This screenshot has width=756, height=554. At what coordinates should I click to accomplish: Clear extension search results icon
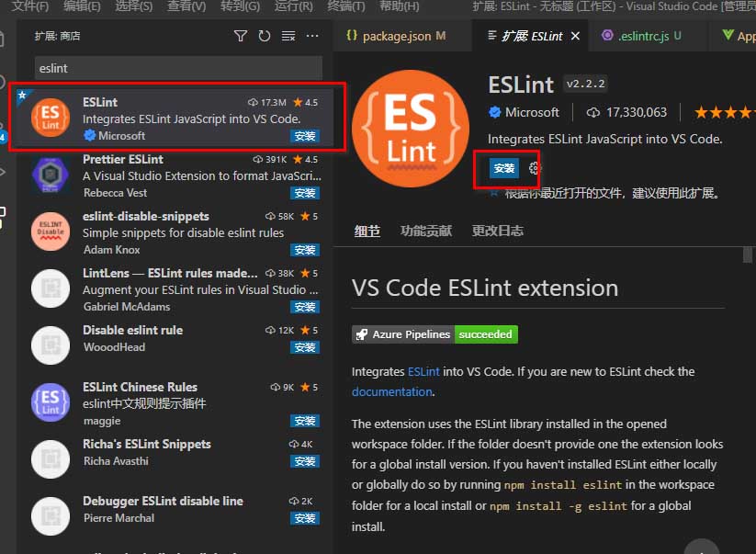288,36
